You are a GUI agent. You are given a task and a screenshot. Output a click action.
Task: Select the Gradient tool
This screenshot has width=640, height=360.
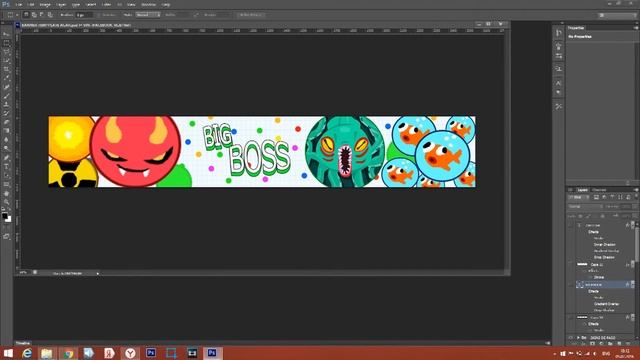(x=7, y=131)
